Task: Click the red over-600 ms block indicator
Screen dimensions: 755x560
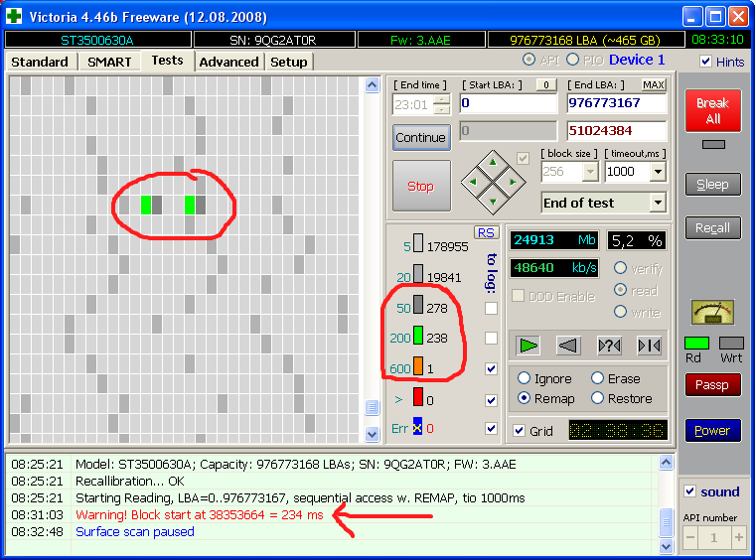Action: tap(418, 397)
